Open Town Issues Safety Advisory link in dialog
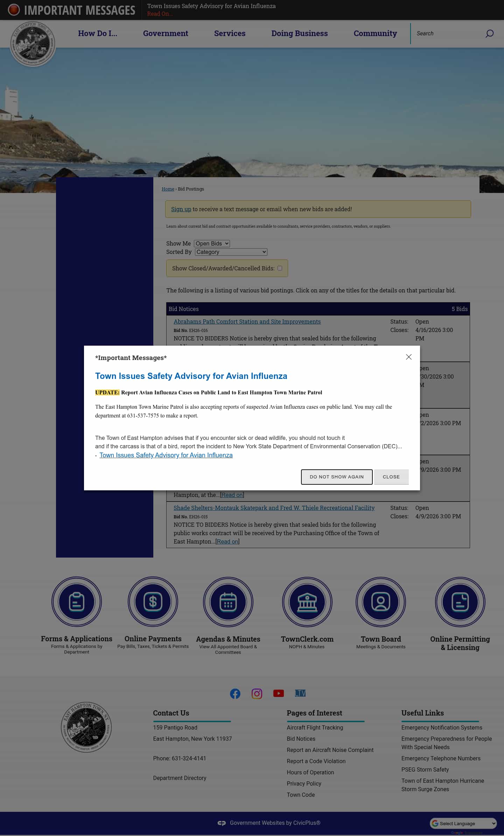The width and height of the screenshot is (504, 836). click(166, 455)
